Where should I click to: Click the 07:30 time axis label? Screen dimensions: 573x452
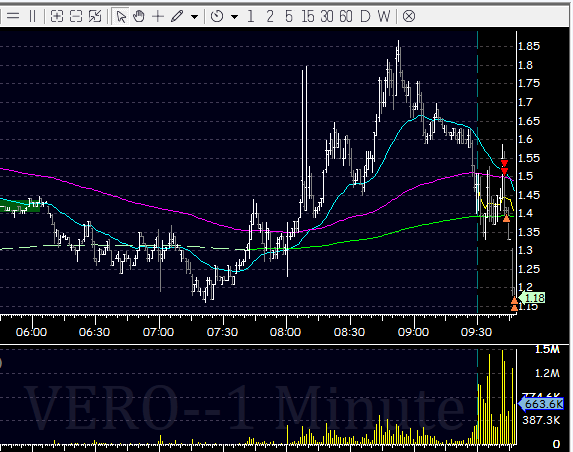pyautogui.click(x=222, y=332)
